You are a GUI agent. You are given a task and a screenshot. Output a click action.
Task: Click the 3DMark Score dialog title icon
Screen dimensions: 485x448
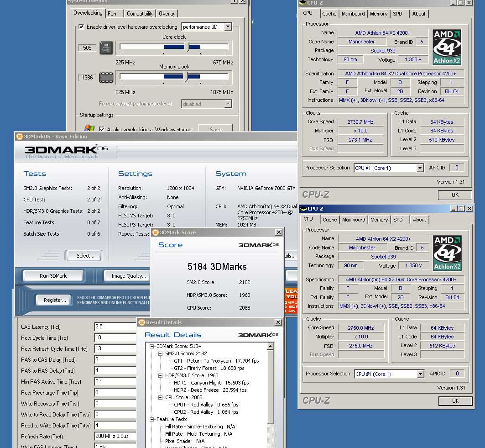156,232
